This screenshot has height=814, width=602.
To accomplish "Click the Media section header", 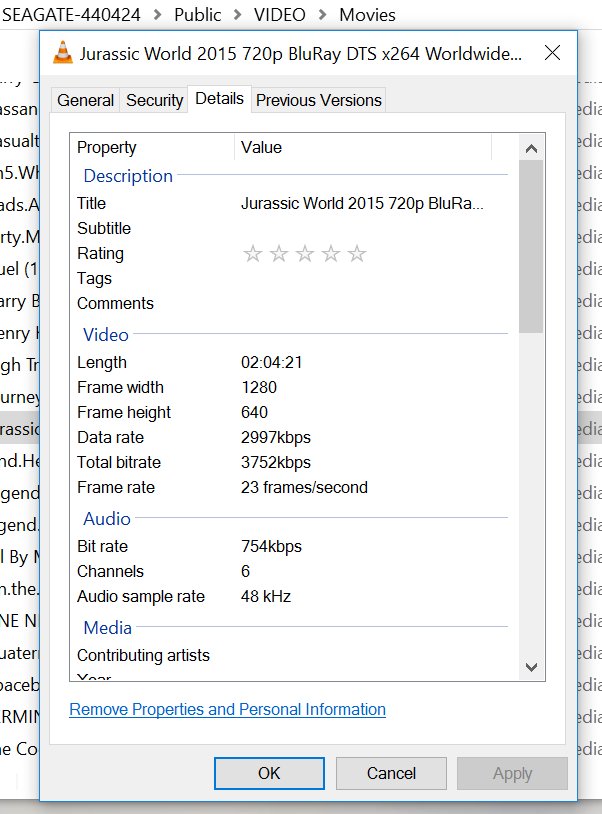I will pyautogui.click(x=107, y=628).
